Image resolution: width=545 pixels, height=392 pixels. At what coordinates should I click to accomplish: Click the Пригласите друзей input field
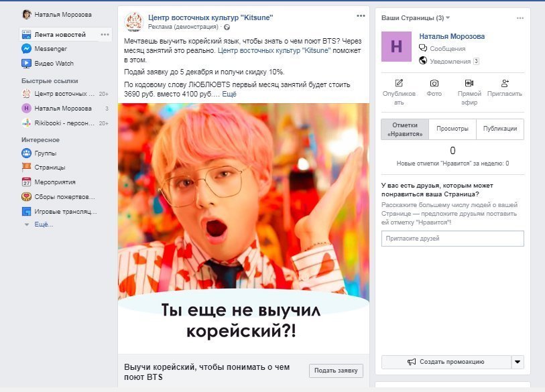click(452, 239)
